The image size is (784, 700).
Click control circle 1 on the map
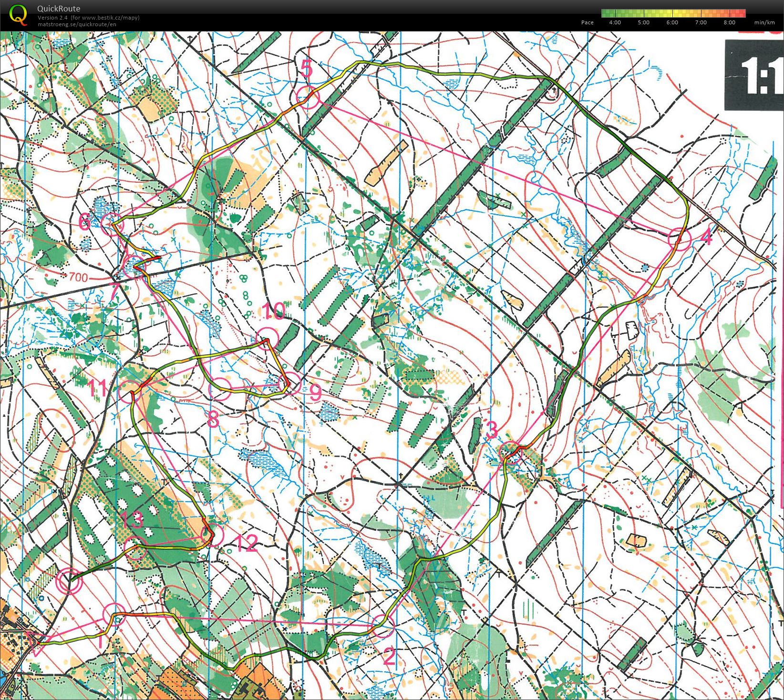click(x=115, y=615)
